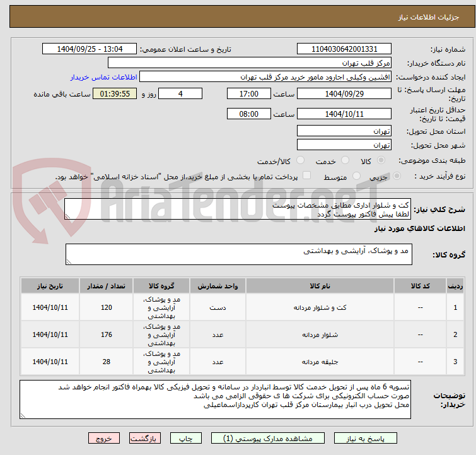Click the شهر محل تحویل field تهران
The height and width of the screenshot is (455, 476).
pyautogui.click(x=344, y=145)
